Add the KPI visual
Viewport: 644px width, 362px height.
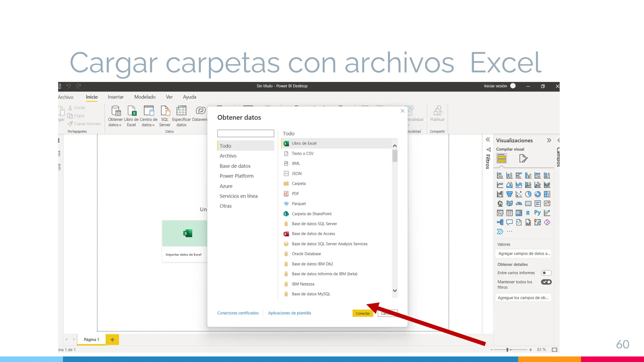(x=547, y=204)
